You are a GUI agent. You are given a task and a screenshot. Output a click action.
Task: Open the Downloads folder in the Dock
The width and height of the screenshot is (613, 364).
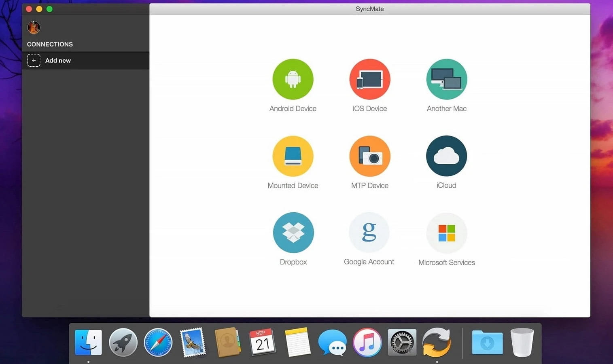tap(487, 342)
